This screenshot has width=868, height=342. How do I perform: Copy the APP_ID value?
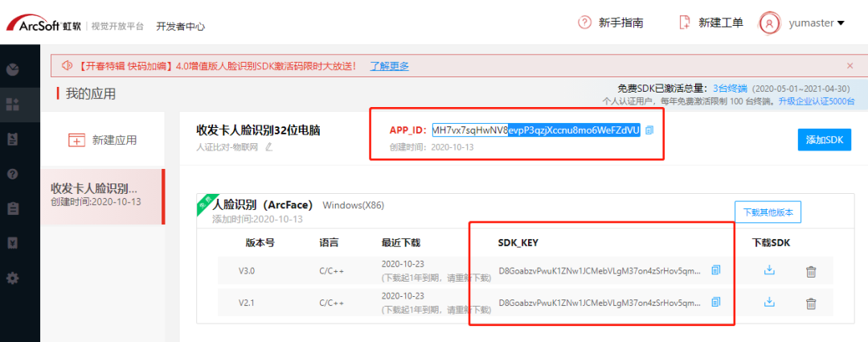649,130
